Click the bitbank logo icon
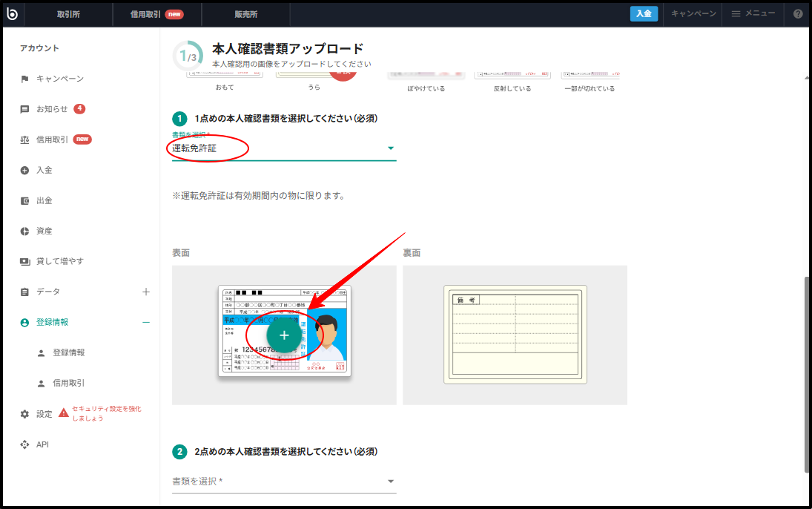 [13, 14]
